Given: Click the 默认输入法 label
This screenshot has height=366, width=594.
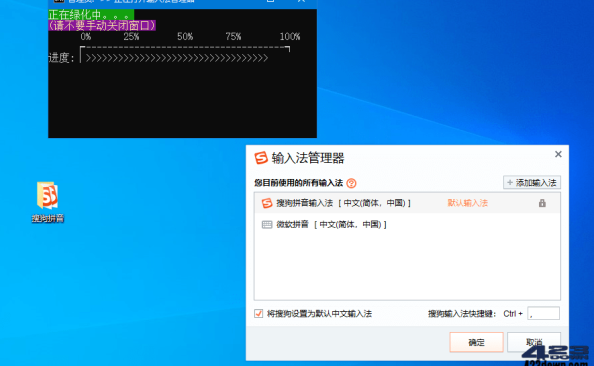Looking at the screenshot, I should (467, 203).
